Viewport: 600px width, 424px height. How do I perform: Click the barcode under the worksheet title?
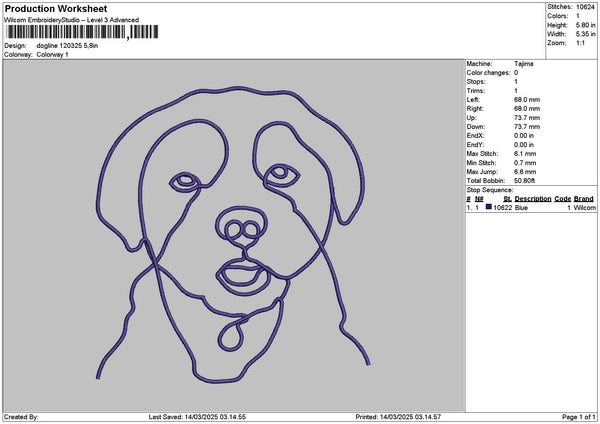coord(82,32)
